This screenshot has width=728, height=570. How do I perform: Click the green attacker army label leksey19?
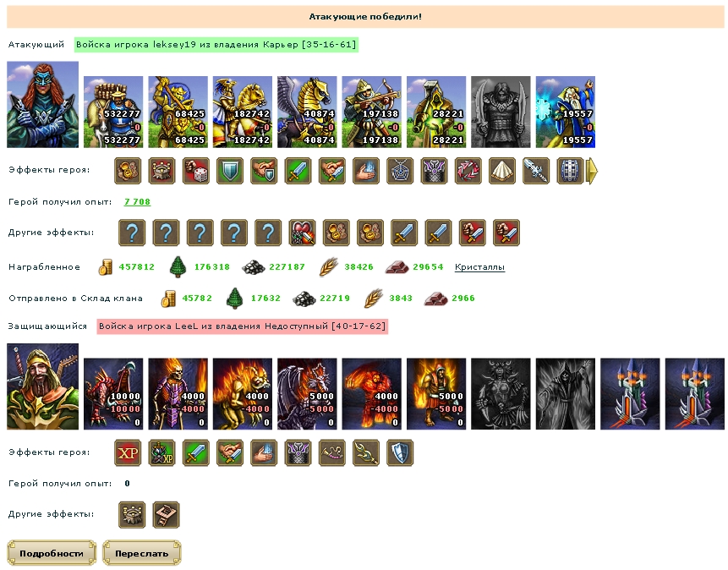(216, 45)
